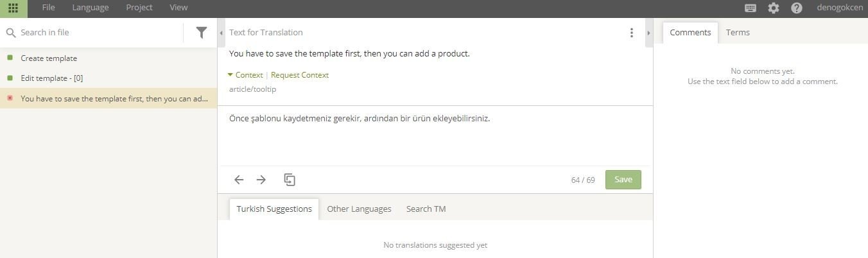Switch to the Terms tab
This screenshot has width=868, height=258.
coord(738,32)
